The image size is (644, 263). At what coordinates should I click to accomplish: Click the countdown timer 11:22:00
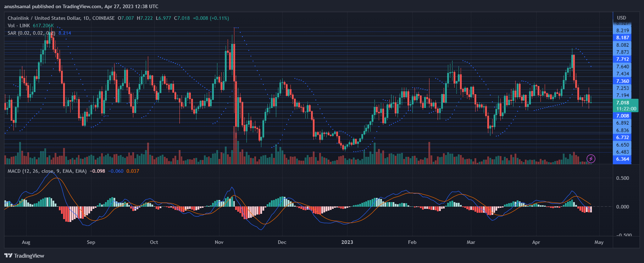[x=626, y=109]
